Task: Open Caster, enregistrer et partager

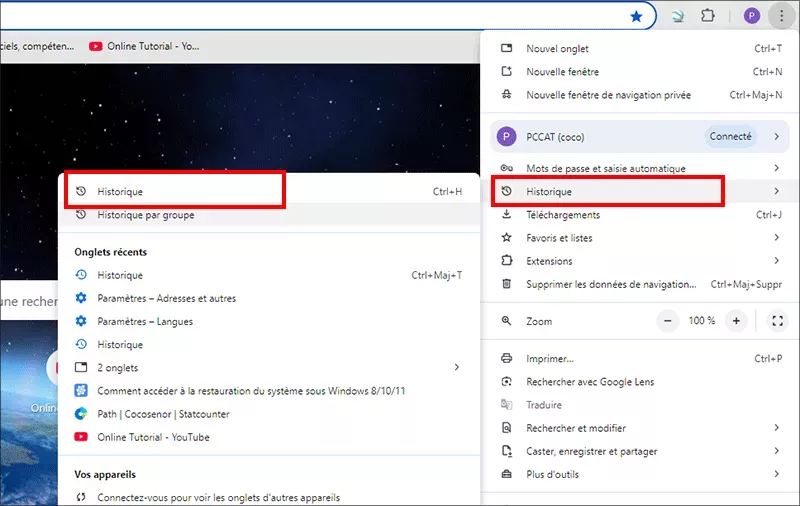Action: click(x=640, y=451)
